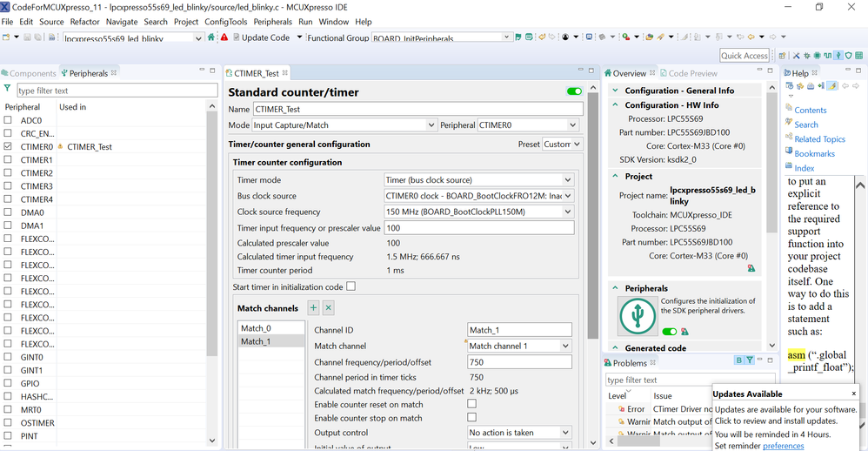Click the Open Perspective icon
Screen dimensions: 868x451
tap(782, 56)
